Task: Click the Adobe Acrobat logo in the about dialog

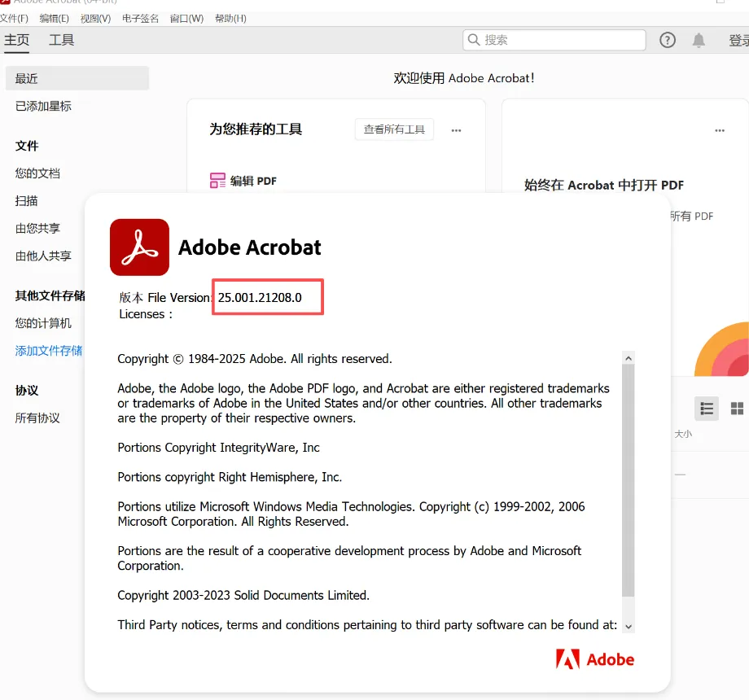Action: tap(139, 247)
